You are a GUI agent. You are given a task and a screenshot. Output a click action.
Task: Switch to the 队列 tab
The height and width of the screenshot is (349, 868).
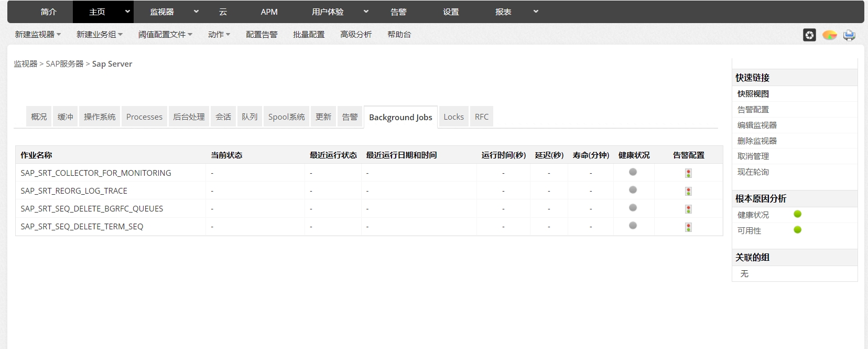249,117
